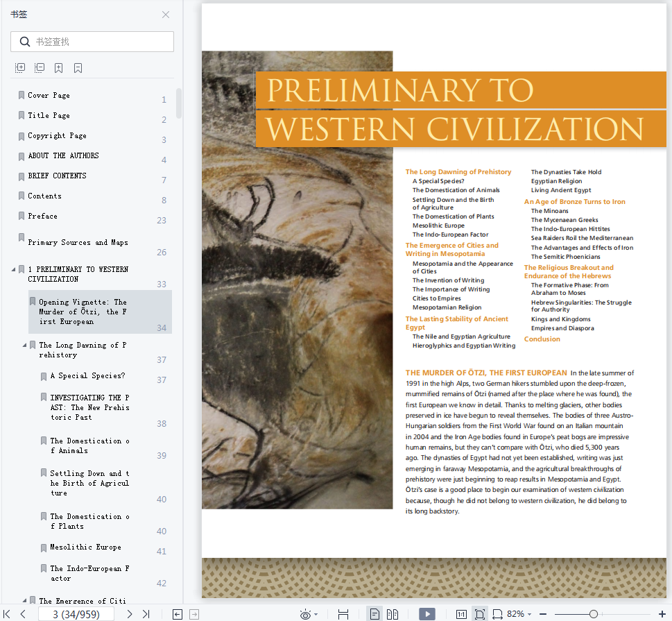Viewport: 672px width, 621px height.
Task: Open 'INVESTIGATING THE PAST' bookmark
Action: tap(90, 407)
